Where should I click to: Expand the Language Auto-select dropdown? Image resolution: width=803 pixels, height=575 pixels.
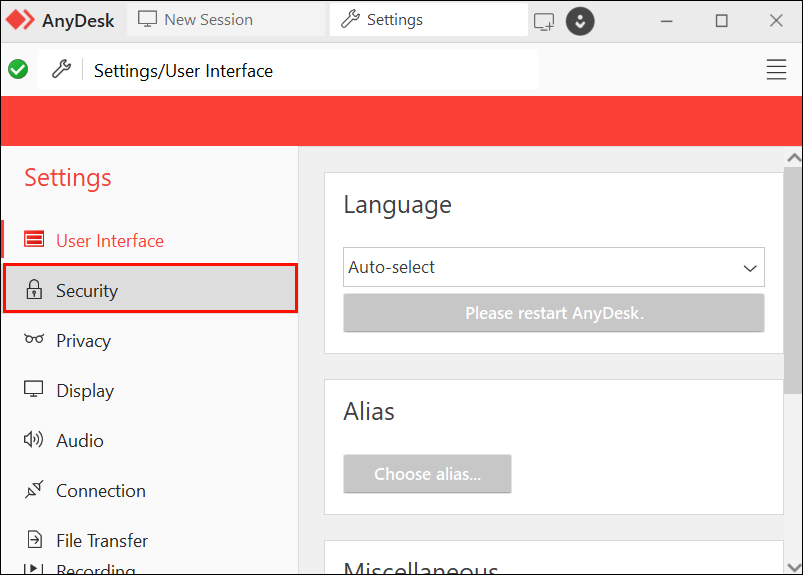(553, 268)
